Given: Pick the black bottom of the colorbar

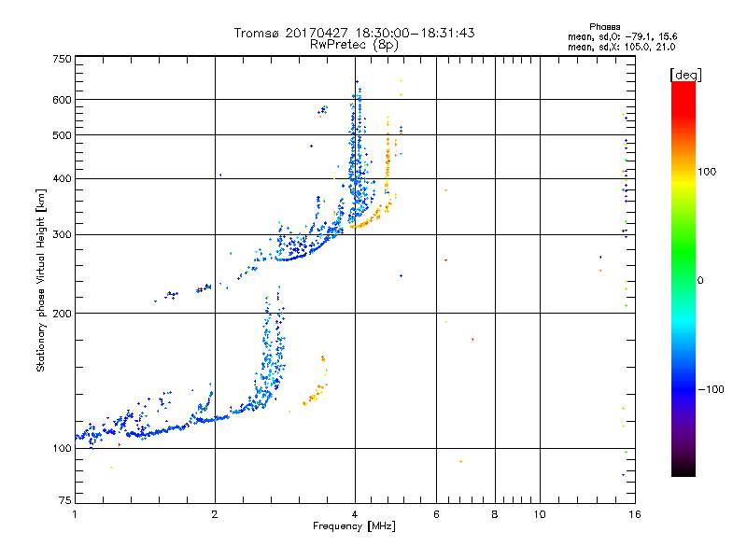Looking at the screenshot, I should click(x=683, y=471).
